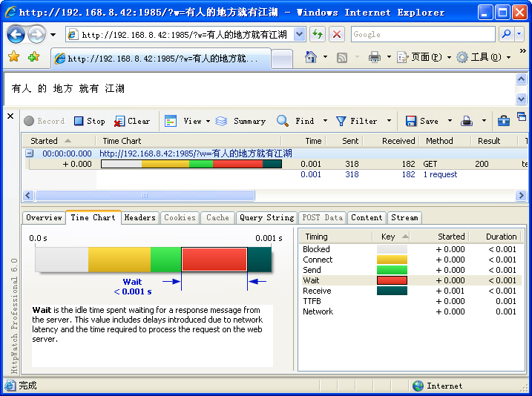The height and width of the screenshot is (396, 532).
Task: Select the TTFB timing row
Action: (x=410, y=301)
